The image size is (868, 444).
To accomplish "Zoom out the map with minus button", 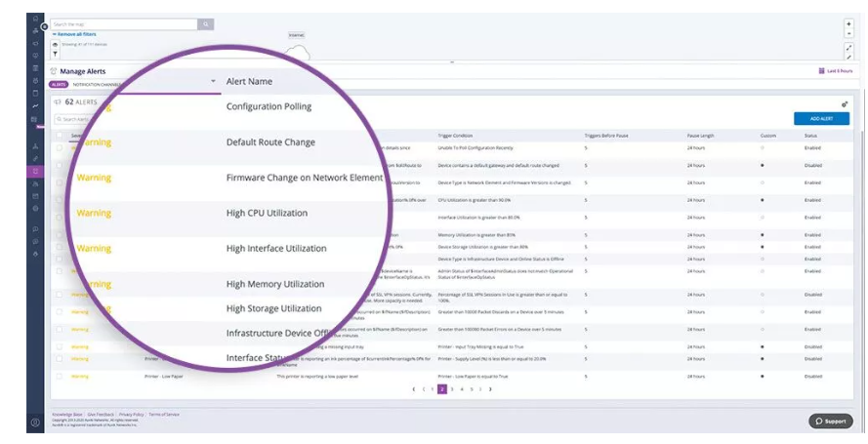I will (848, 34).
